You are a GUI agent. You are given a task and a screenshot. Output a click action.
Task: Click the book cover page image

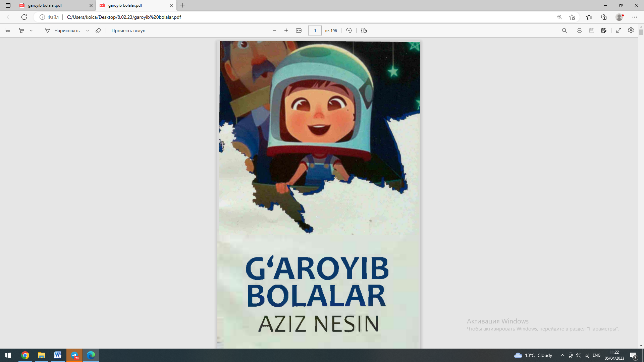[319, 194]
